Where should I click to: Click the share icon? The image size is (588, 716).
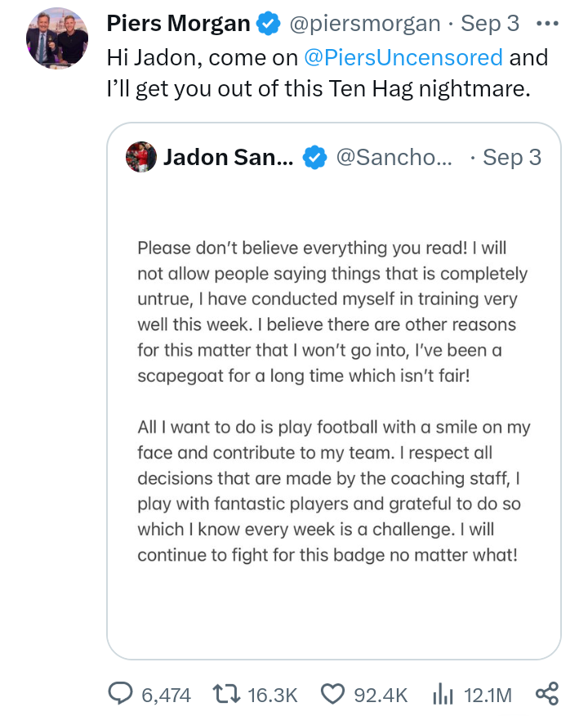point(546,694)
